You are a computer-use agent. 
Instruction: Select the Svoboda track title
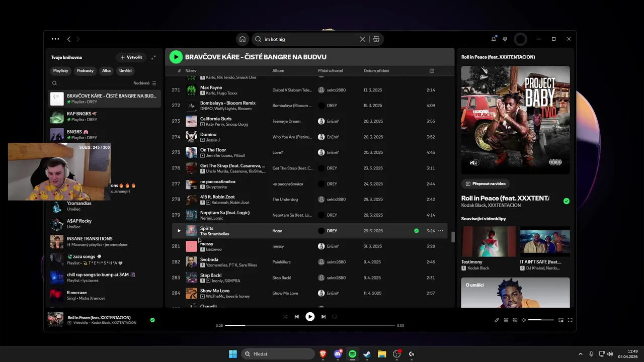tap(209, 259)
